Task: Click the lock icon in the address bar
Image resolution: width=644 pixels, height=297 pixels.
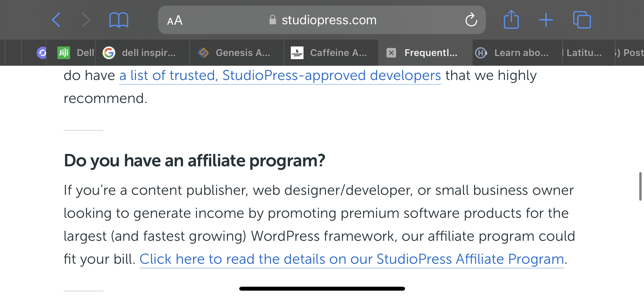Action: click(x=273, y=20)
